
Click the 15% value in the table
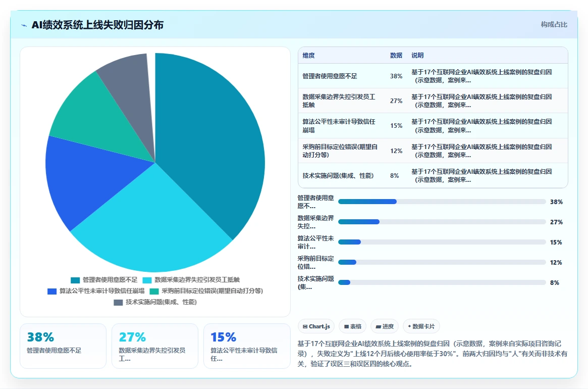pyautogui.click(x=396, y=126)
